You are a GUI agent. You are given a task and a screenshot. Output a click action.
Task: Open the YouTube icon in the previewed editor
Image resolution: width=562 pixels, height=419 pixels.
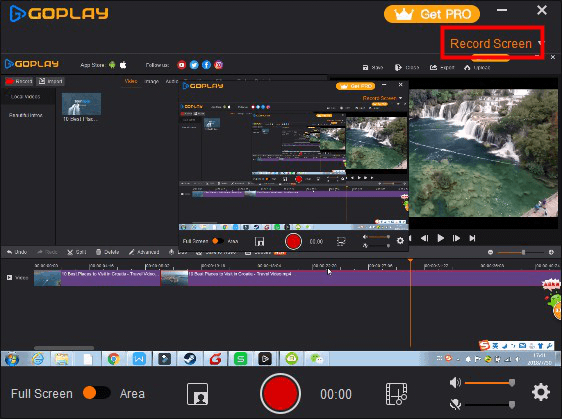[181, 65]
